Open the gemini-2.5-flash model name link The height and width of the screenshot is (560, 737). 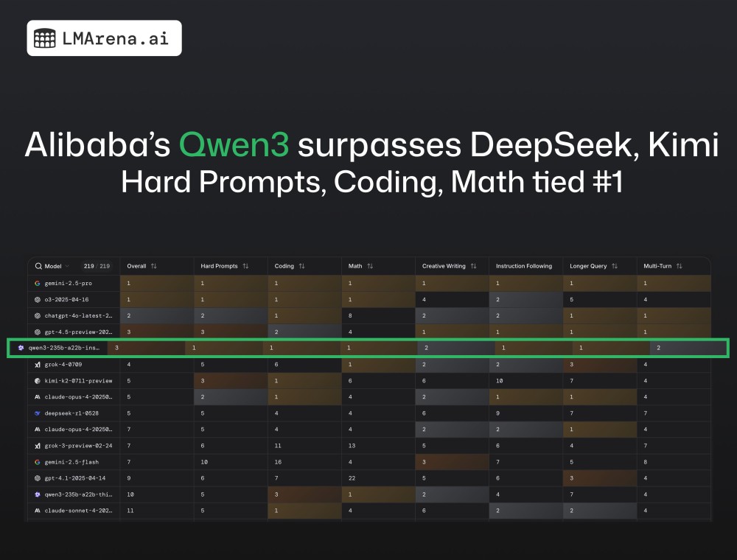[73, 462]
